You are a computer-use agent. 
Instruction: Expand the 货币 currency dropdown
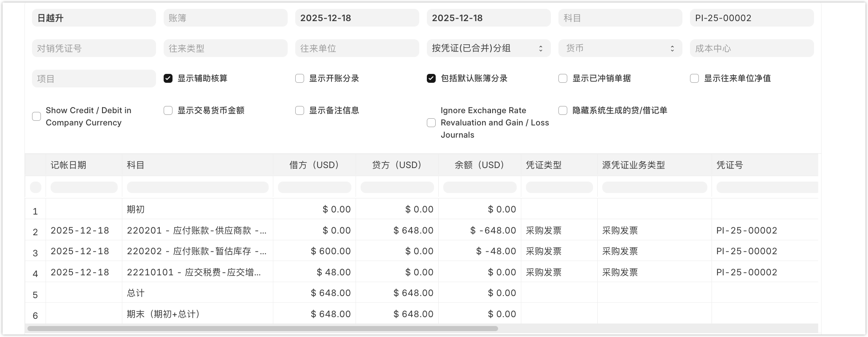click(x=620, y=48)
